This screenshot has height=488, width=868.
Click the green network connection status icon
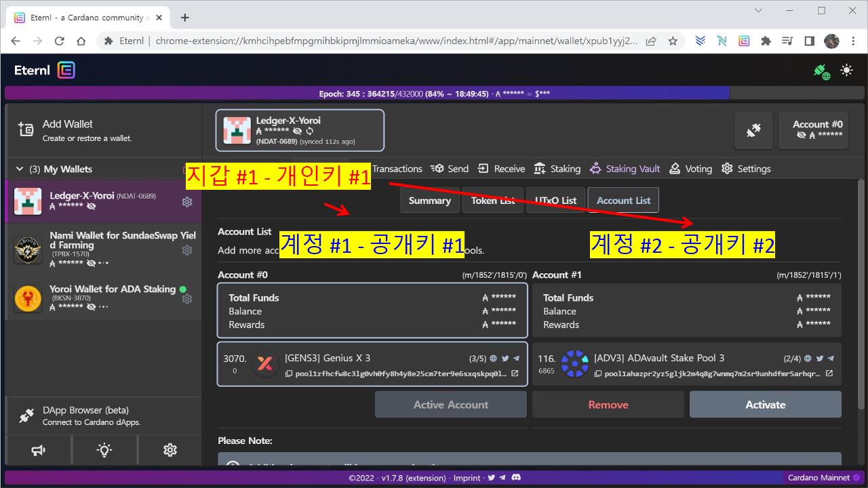(822, 71)
